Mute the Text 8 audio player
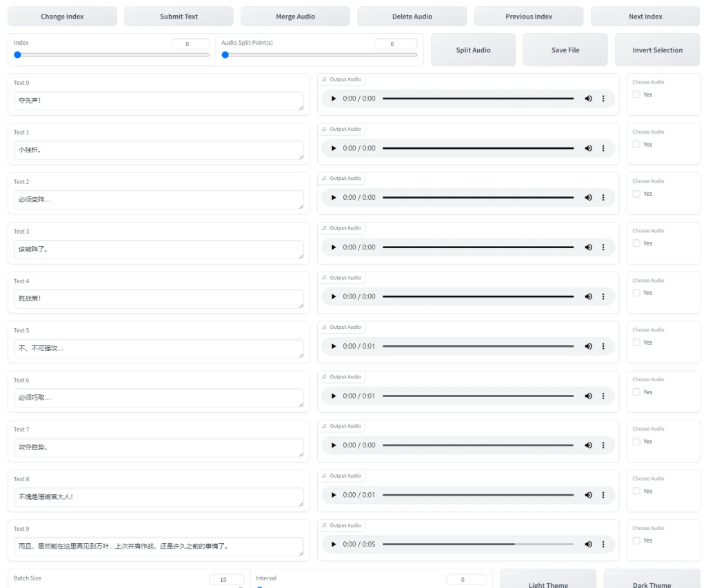The height and width of the screenshot is (588, 706). [x=589, y=495]
